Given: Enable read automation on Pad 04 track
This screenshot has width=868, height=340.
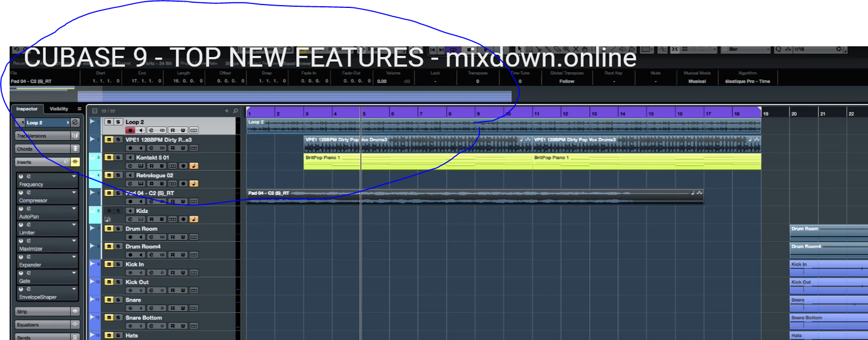Looking at the screenshot, I should click(x=173, y=202).
